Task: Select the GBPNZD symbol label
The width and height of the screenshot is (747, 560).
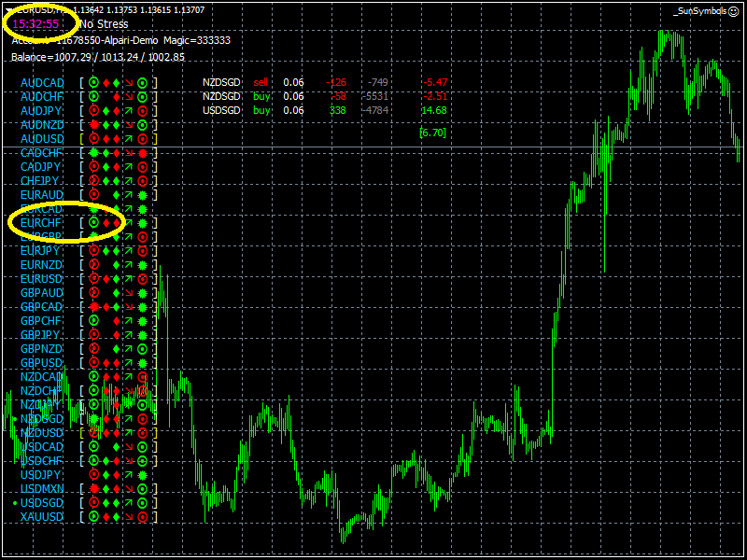Action: 42,348
